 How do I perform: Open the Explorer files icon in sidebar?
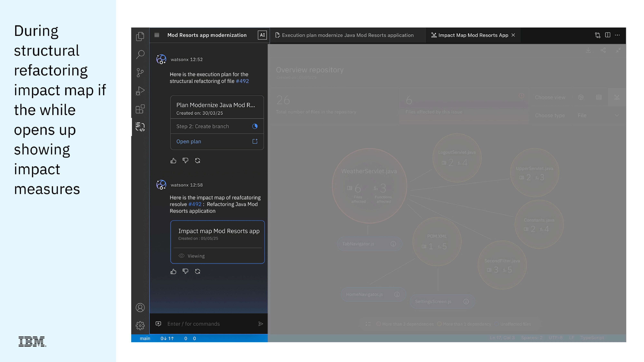point(140,37)
